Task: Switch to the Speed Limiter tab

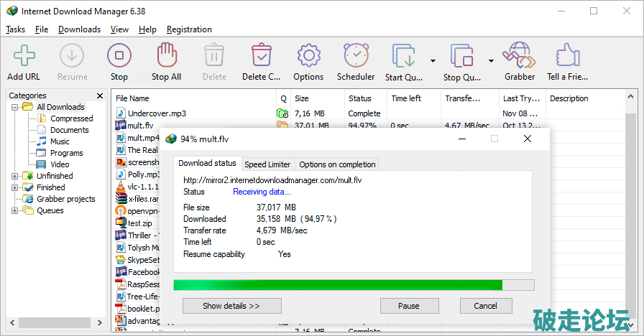Action: tap(267, 164)
